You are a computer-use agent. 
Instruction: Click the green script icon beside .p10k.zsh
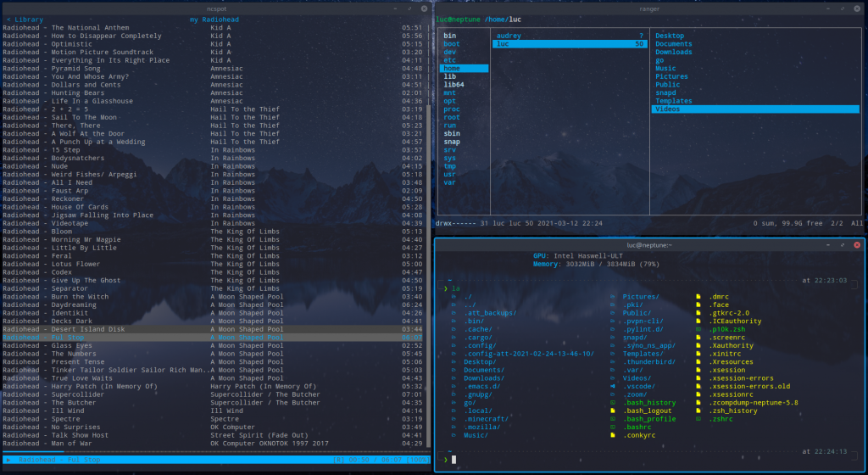[x=698, y=329]
